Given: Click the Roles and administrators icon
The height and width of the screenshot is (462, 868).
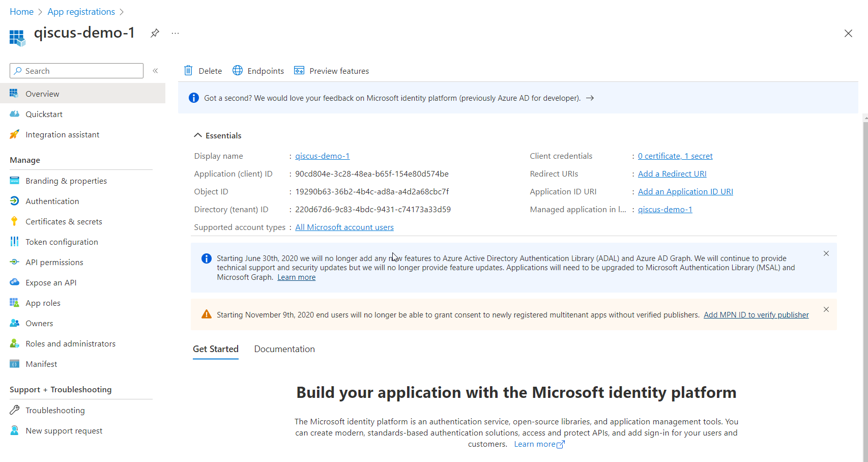Looking at the screenshot, I should pyautogui.click(x=14, y=343).
